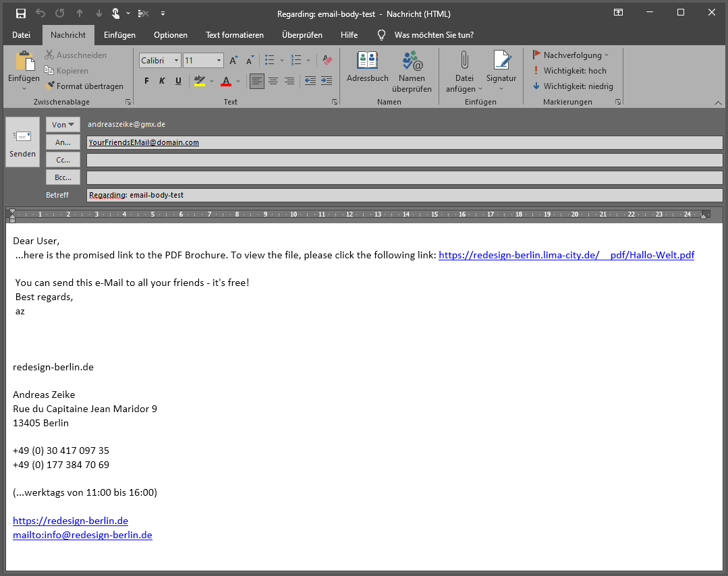
Task: Redo the last action in title bar
Action: 60,13
